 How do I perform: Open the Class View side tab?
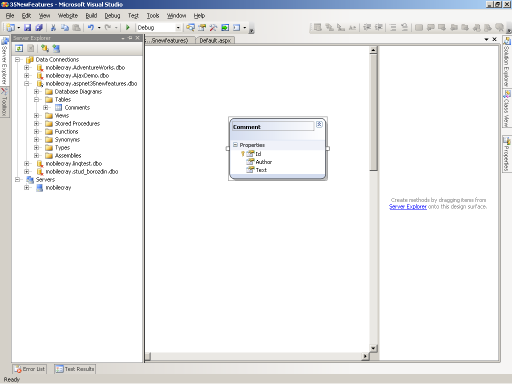pos(507,108)
